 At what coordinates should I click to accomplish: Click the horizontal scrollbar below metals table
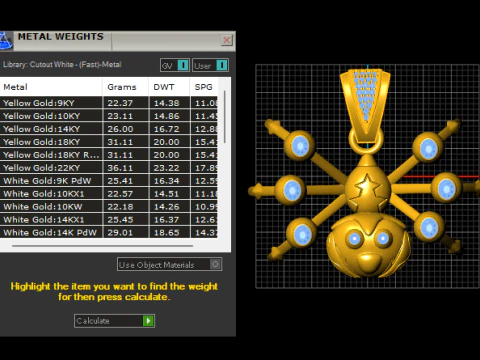click(x=102, y=246)
